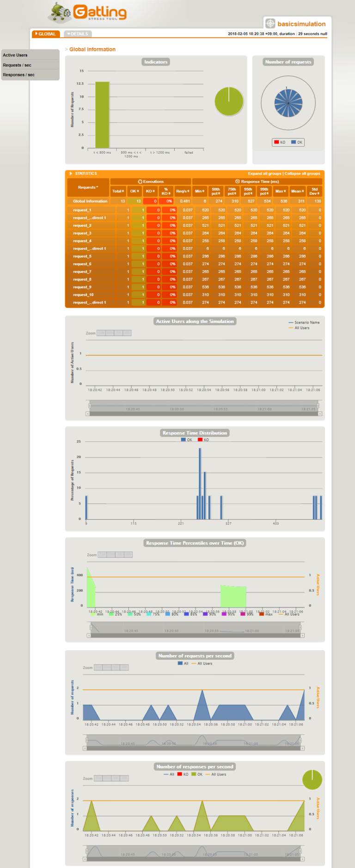Sort statistics by Mean response time
The width and height of the screenshot is (355, 868).
(297, 191)
